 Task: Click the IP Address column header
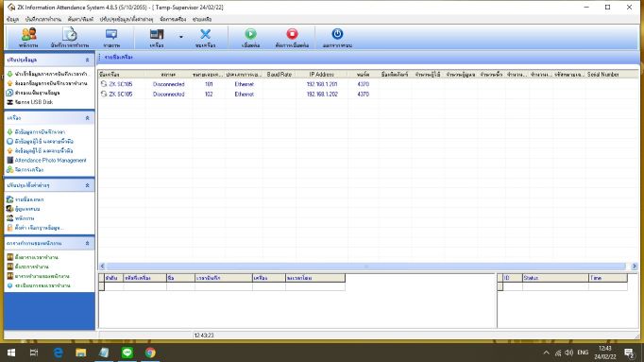pyautogui.click(x=322, y=75)
